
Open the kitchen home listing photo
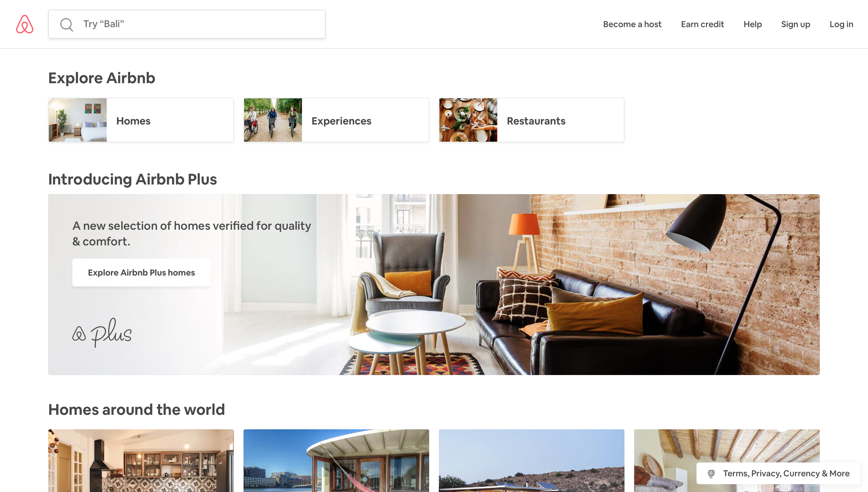[141, 461]
